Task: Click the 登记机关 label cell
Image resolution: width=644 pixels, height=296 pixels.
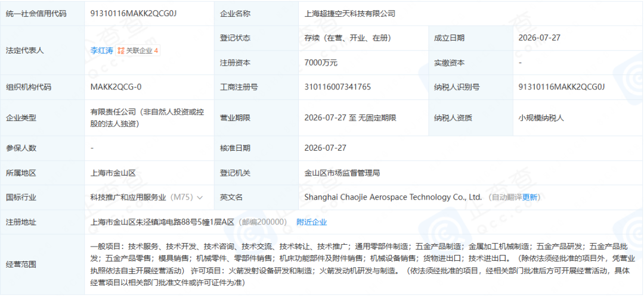Action: 256,173
